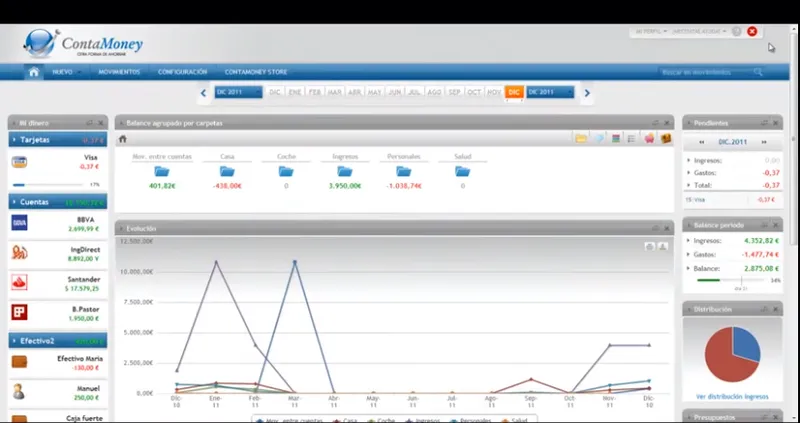Open the MI PERFIL dropdown
The image size is (800, 423).
[x=651, y=32]
